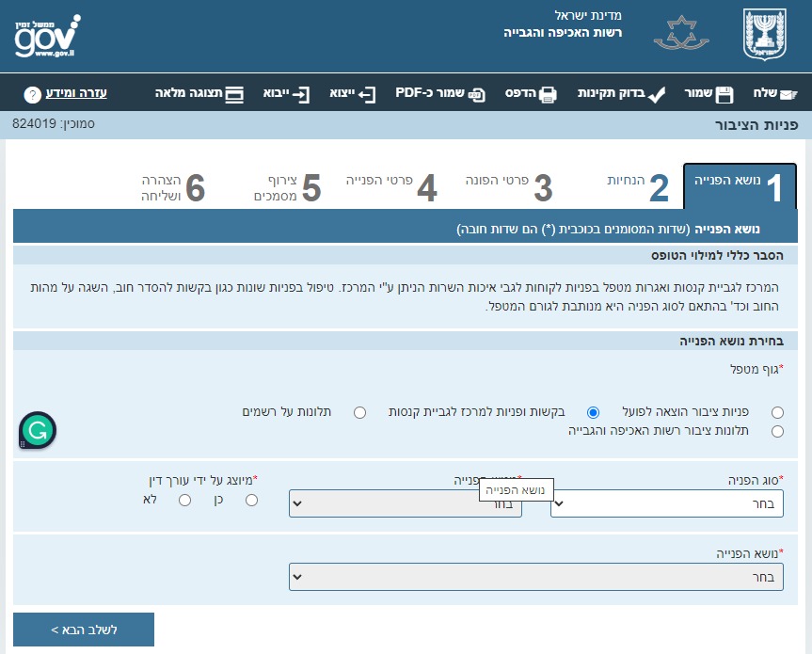Screen dimensions: 812x654
Task: Switch to step 2 הנחיות tab
Action: 638,187
